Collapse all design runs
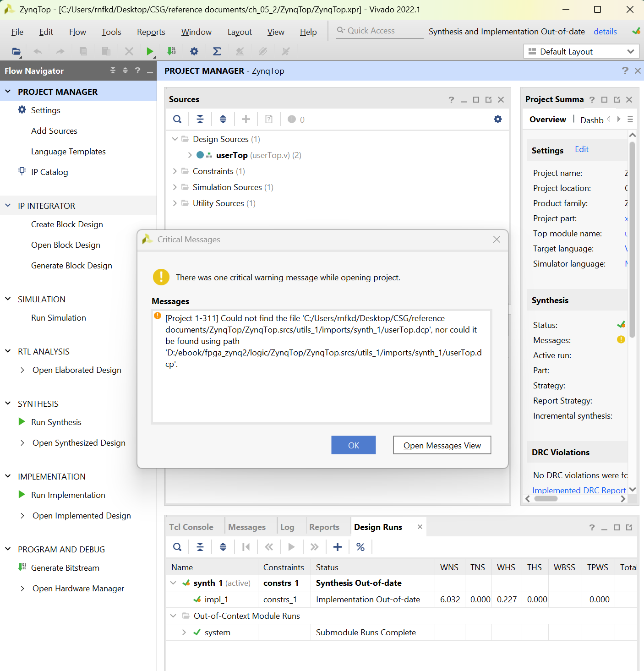Image resolution: width=644 pixels, height=671 pixels. coord(200,547)
